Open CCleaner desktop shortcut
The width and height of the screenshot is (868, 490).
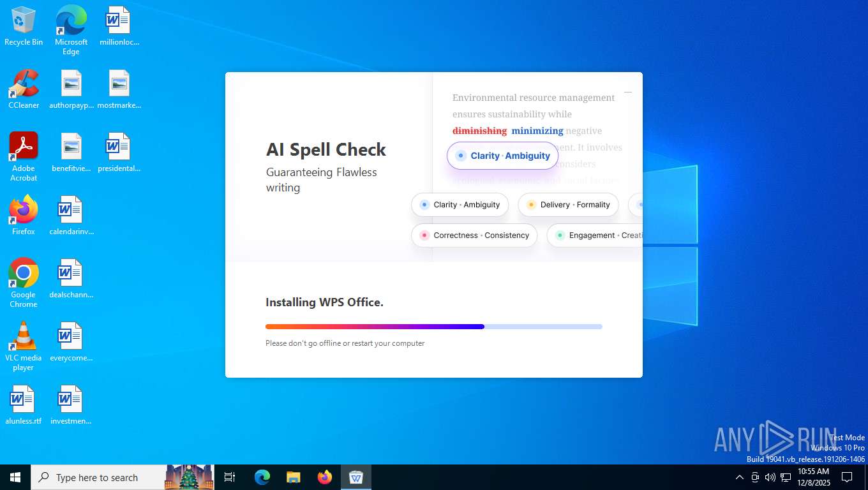[24, 89]
